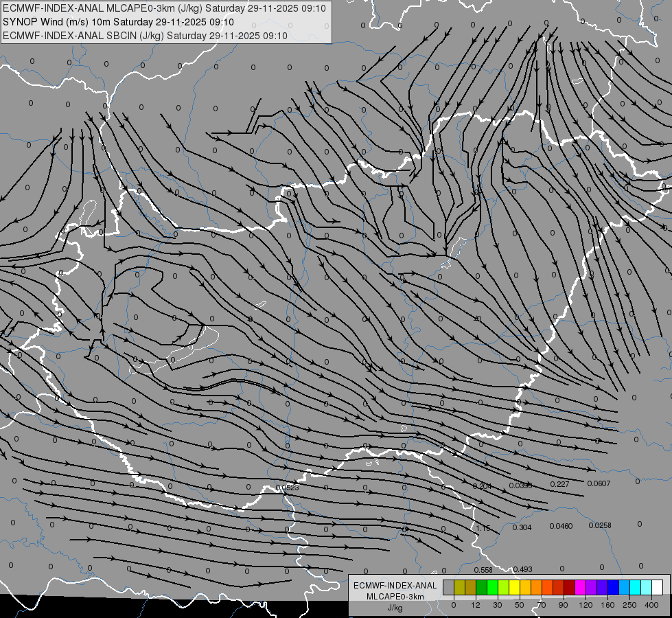
Task: Click the value 0.0607 on the map
Action: 599,484
